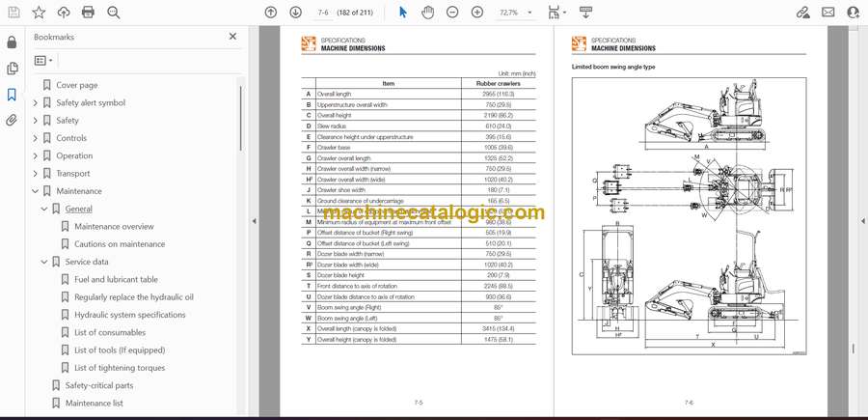Click the bookmarks panel scrollbar
Screen dimensions: 868x420
240,119
